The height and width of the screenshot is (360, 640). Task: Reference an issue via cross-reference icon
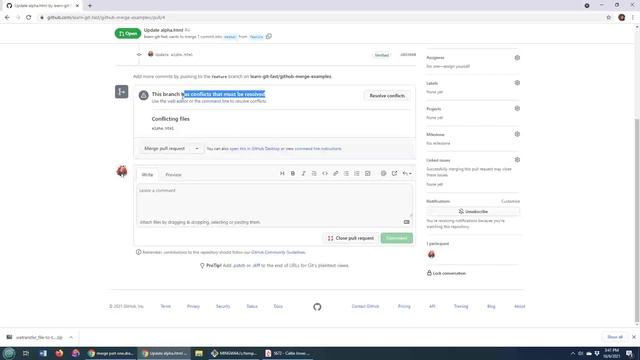coord(394,173)
